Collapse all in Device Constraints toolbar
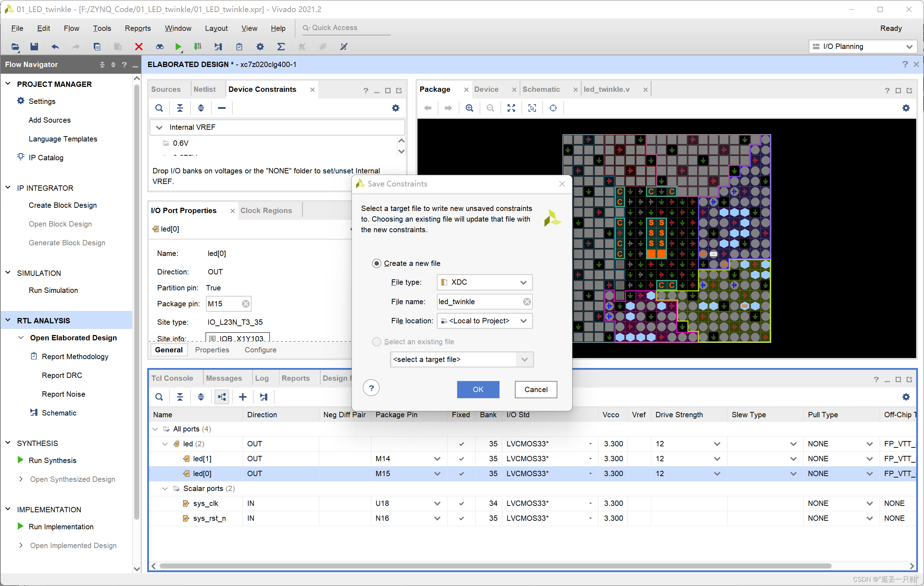924x586 pixels. coord(180,108)
